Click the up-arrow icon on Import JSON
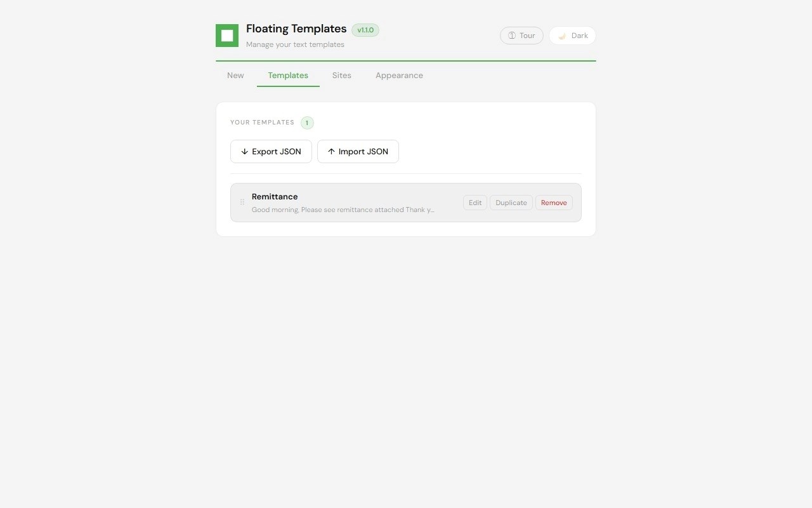 (x=331, y=152)
